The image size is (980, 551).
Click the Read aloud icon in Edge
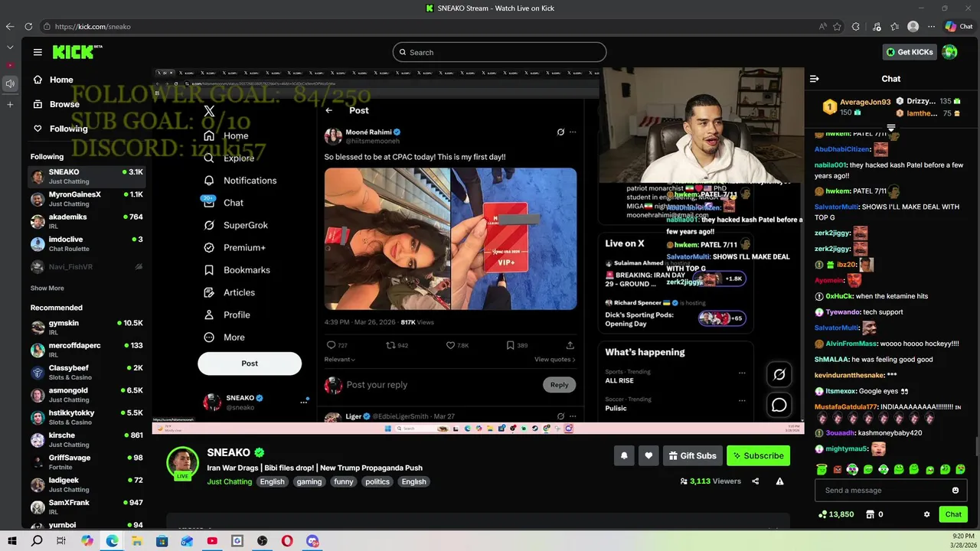(823, 26)
